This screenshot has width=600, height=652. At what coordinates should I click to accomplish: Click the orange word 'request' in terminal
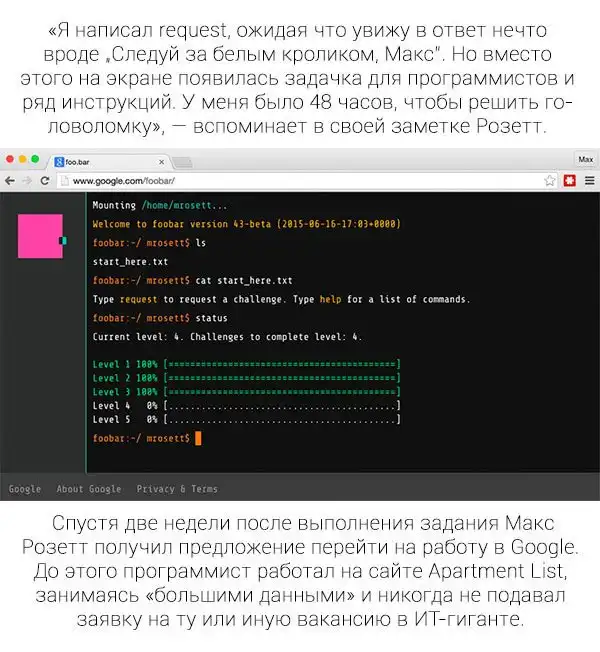(x=138, y=299)
